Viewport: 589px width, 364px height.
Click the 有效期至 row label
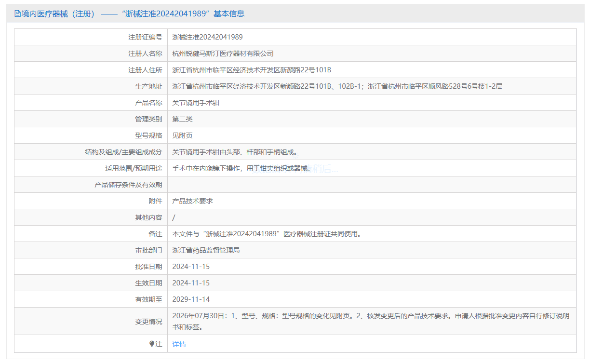pyautogui.click(x=148, y=299)
